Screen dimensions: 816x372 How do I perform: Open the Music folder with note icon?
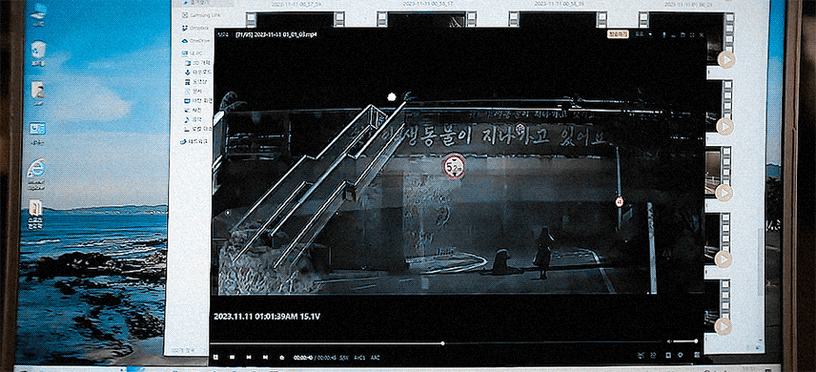pyautogui.click(x=194, y=120)
